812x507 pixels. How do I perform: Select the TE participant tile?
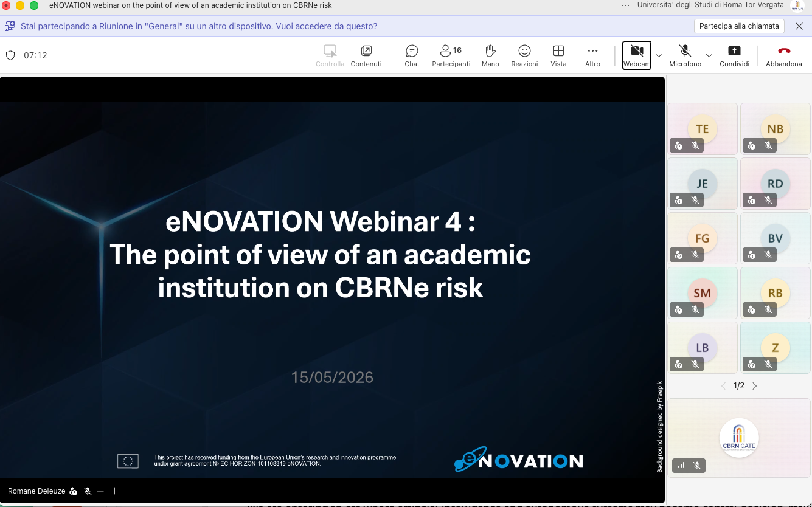703,129
